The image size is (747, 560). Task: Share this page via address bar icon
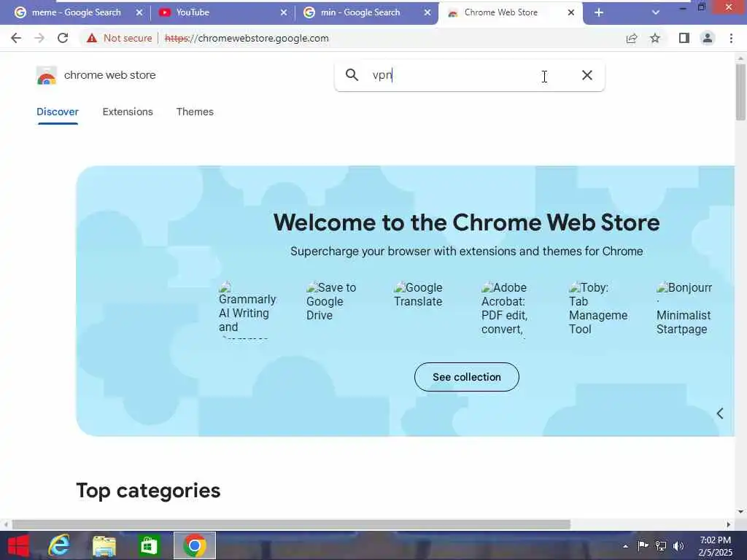(x=632, y=38)
